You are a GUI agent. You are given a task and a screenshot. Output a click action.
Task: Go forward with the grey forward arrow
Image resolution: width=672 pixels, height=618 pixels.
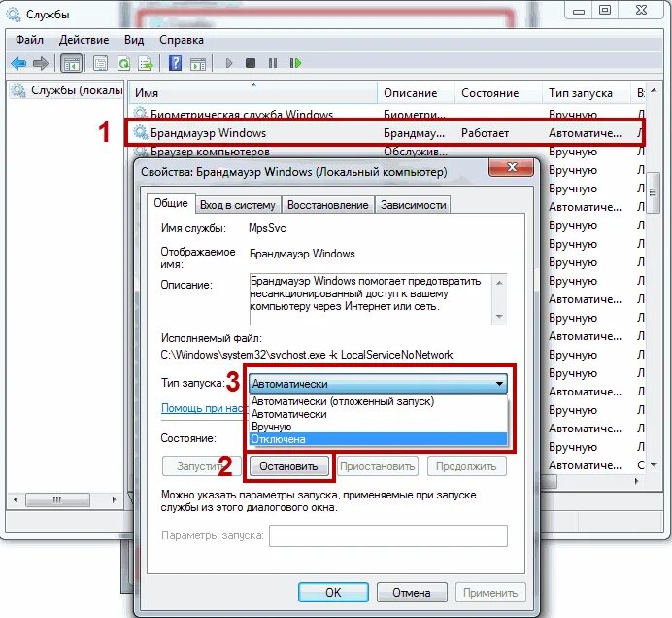pos(41,63)
